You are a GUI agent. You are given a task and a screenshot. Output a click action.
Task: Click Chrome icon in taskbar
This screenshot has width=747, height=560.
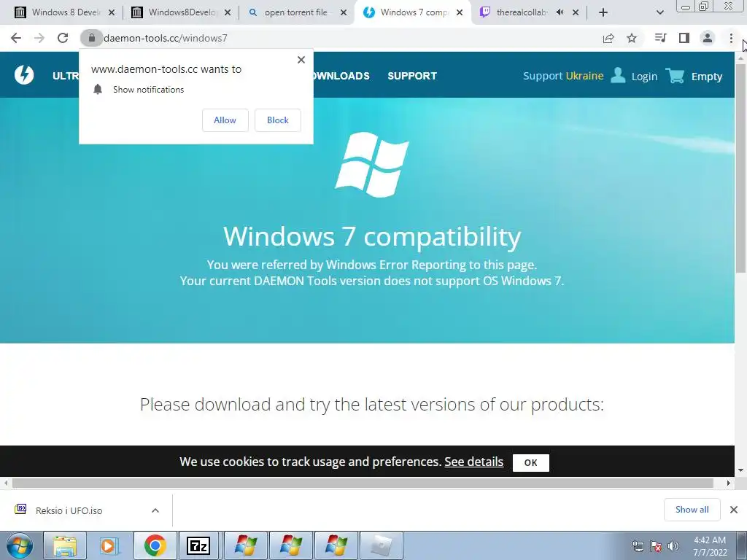pyautogui.click(x=155, y=545)
